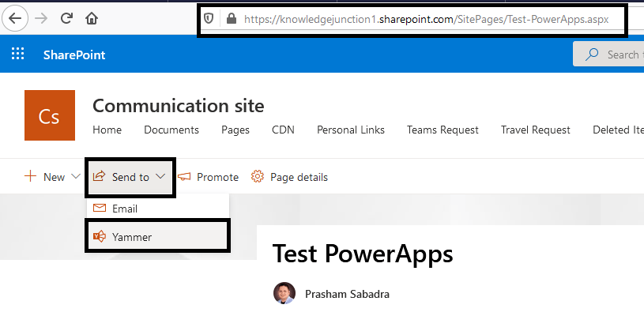Reload the page with refresh icon
The image size is (644, 316).
click(66, 18)
